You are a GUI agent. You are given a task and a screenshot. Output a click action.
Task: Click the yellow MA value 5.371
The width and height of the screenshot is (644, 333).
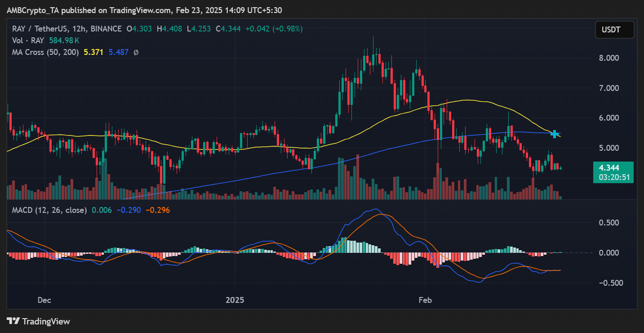[x=93, y=52]
